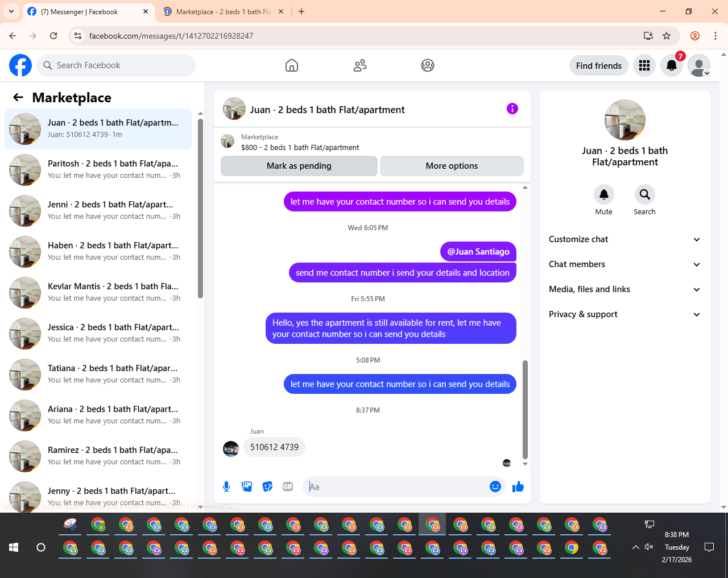
Task: Click Juan's avatar beside the received message
Action: [x=231, y=449]
